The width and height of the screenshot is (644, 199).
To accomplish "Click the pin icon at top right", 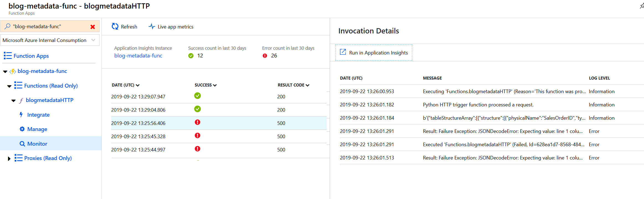I will [642, 6].
